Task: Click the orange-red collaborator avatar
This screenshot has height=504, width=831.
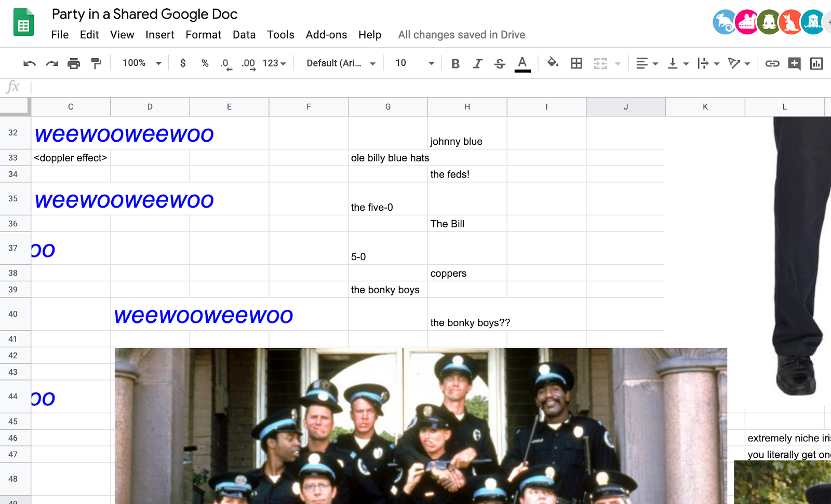Action: (x=791, y=22)
